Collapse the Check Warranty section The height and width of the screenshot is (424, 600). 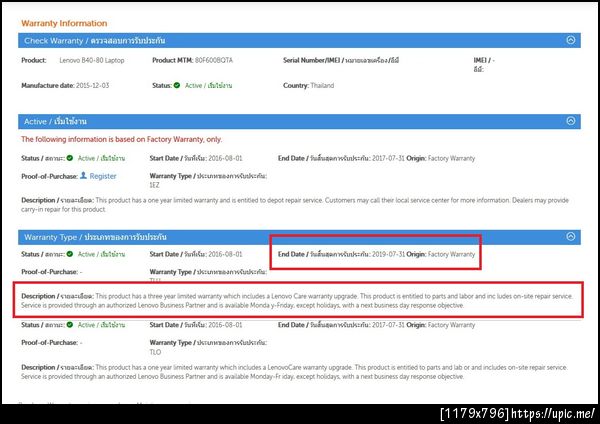tap(571, 40)
